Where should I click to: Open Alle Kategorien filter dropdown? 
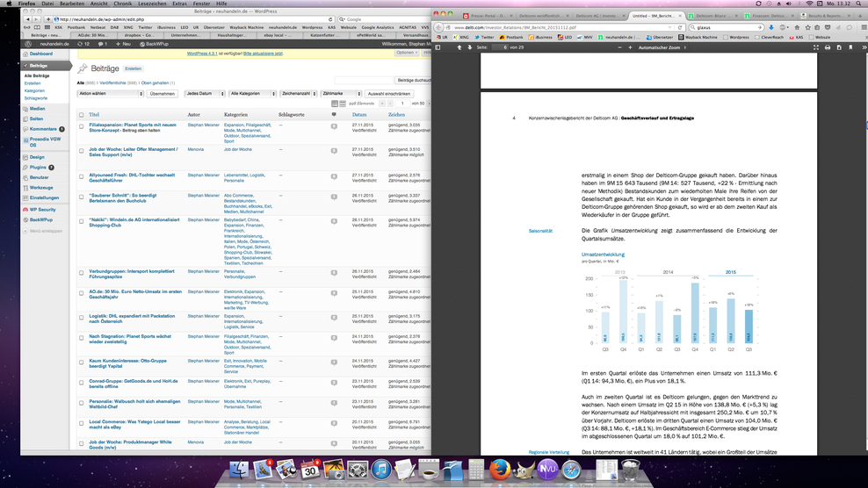click(x=252, y=94)
